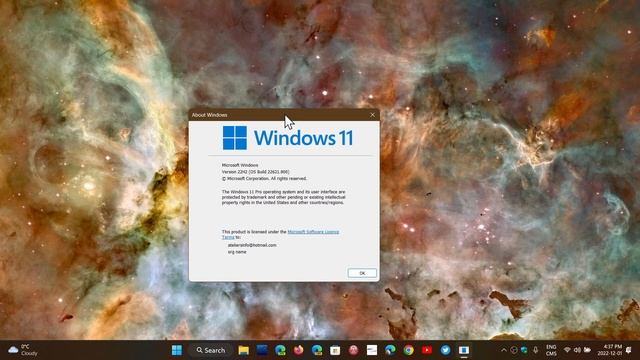Screen dimensions: 640x360
Task: Open the dark blue app beside File Explorer
Action: (x=262, y=350)
